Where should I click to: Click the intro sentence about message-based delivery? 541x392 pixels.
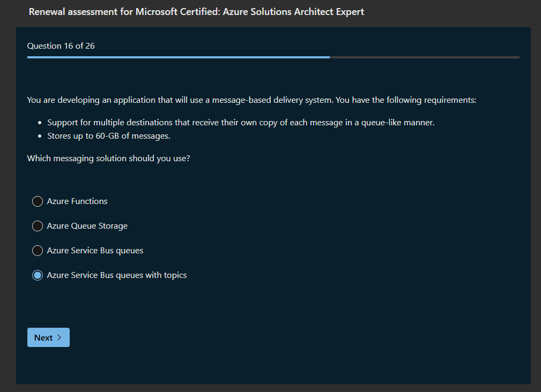click(x=251, y=100)
